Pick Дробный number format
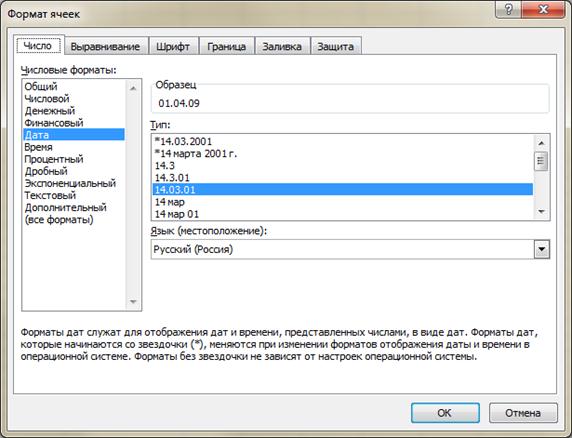This screenshot has height=438, width=572. [73, 171]
